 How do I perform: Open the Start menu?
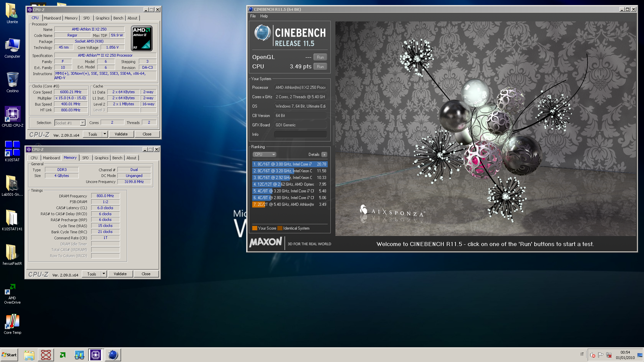click(9, 355)
